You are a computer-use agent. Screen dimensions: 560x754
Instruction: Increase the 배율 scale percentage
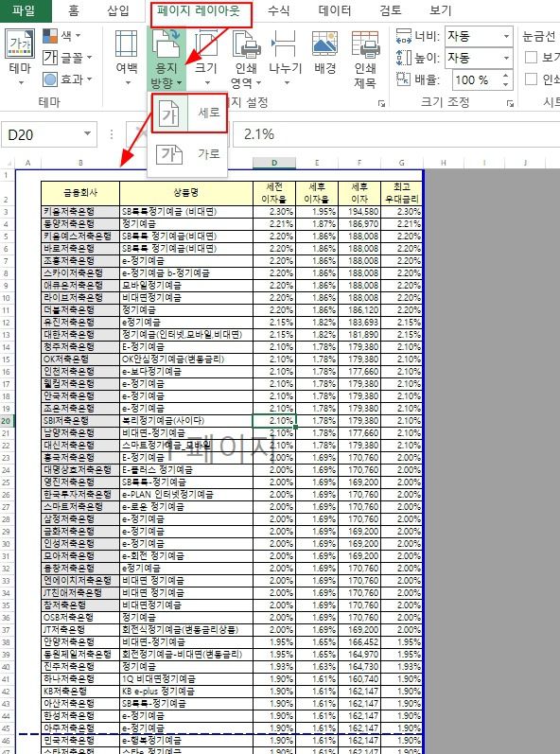click(x=506, y=76)
